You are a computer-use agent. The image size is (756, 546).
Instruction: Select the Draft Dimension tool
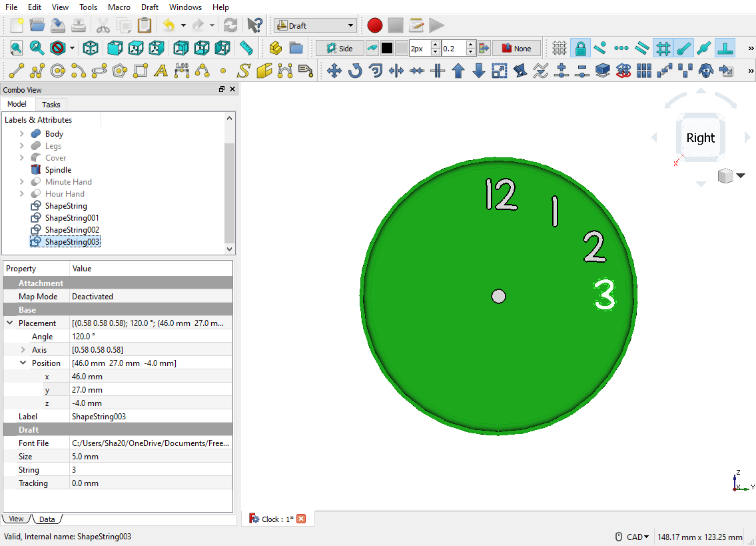(182, 71)
